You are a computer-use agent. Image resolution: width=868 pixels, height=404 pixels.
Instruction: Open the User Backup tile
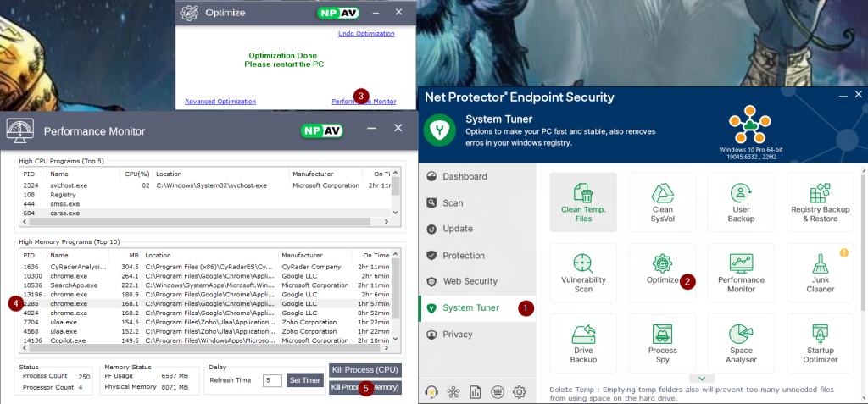[741, 202]
